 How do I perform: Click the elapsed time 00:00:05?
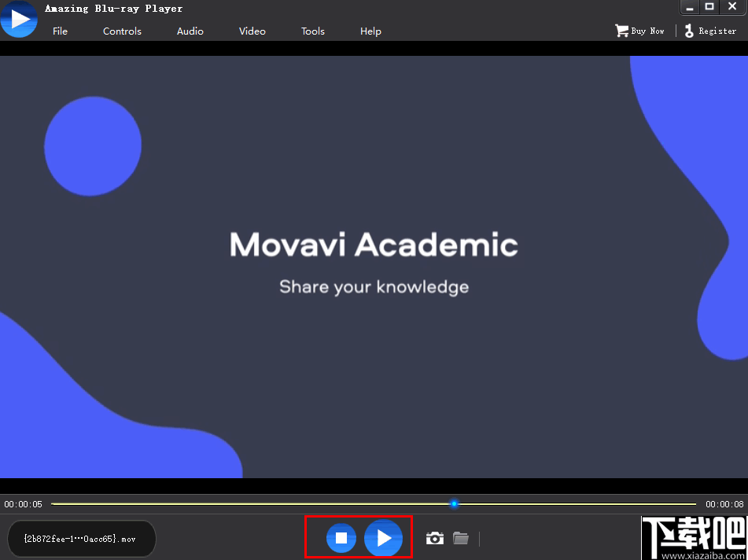tap(24, 504)
